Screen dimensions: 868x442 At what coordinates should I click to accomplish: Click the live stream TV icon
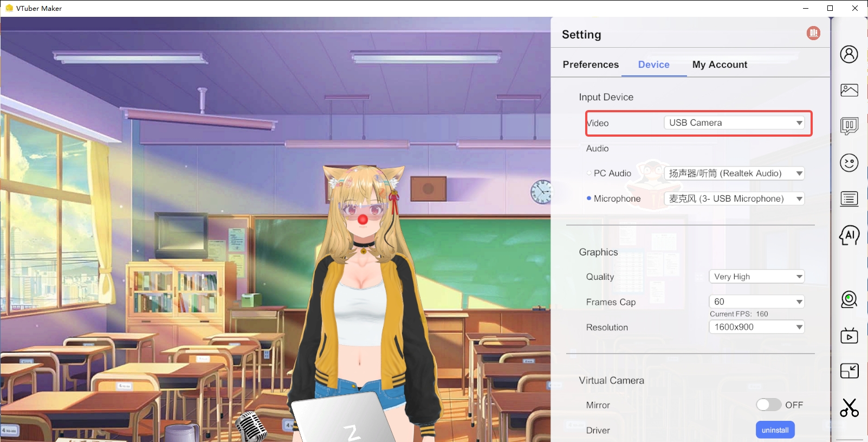click(x=849, y=336)
